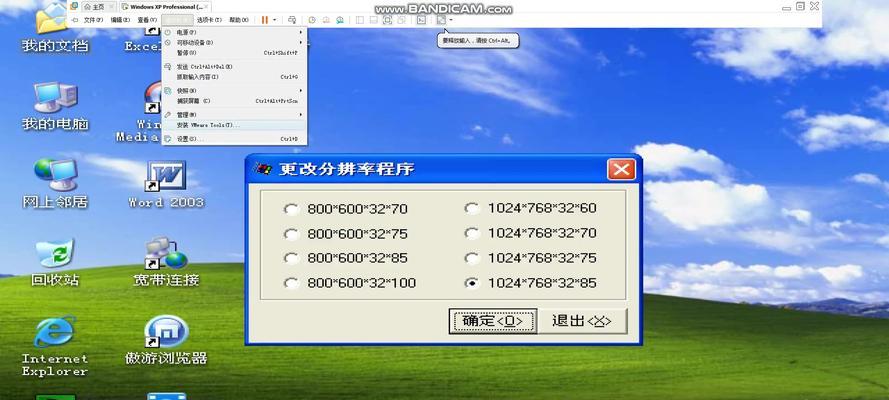Expand the stretch display dropdown arrow
The height and width of the screenshot is (400, 889).
[x=451, y=20]
